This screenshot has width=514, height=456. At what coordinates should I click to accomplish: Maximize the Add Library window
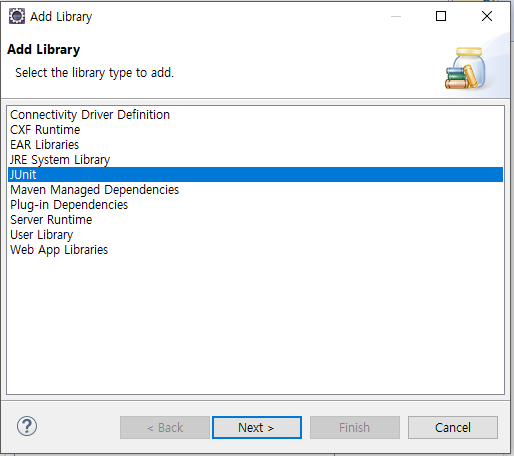pos(441,16)
